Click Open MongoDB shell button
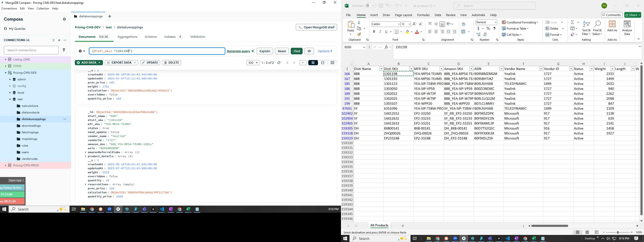644x242 pixels. (x=316, y=27)
